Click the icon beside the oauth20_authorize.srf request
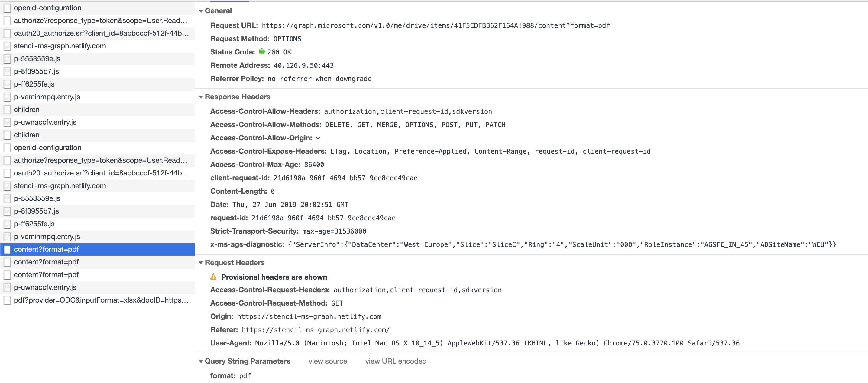The width and height of the screenshot is (868, 383). (x=7, y=33)
